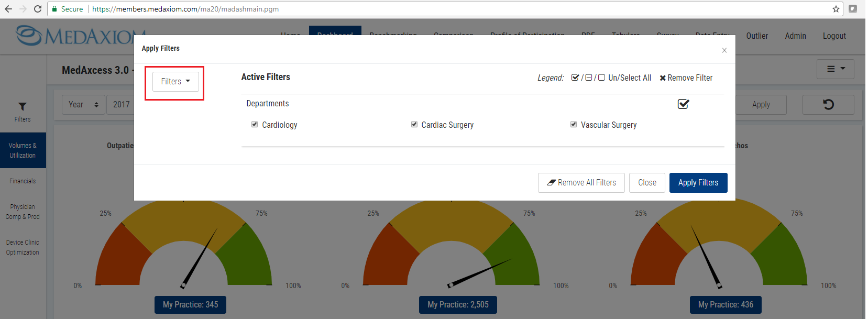
Task: Toggle the Vascular Surgery checkbox
Action: (574, 125)
